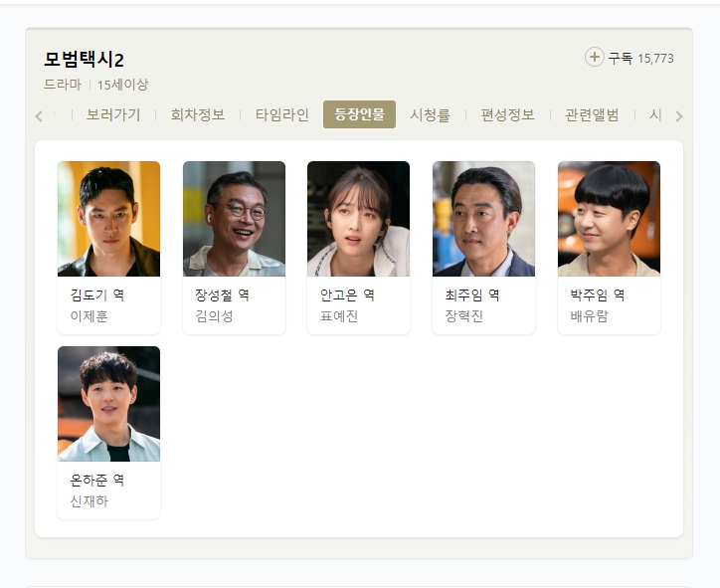This screenshot has height=588, width=720.
Task: Open the 최주임 역 character photo
Action: point(483,219)
